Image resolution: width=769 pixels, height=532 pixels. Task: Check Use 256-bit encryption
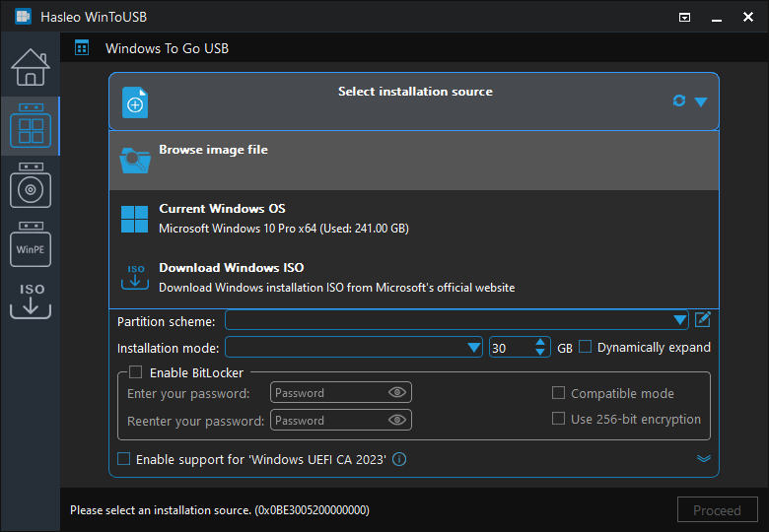click(558, 419)
